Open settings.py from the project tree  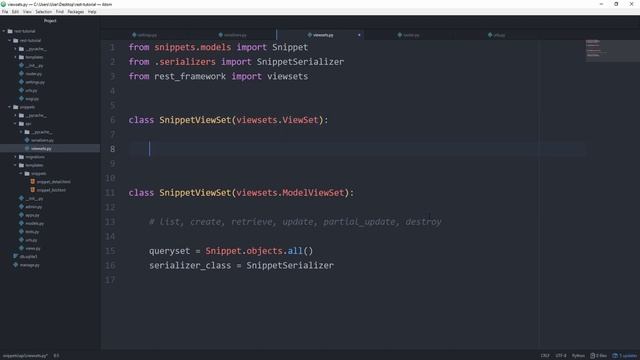coord(35,82)
